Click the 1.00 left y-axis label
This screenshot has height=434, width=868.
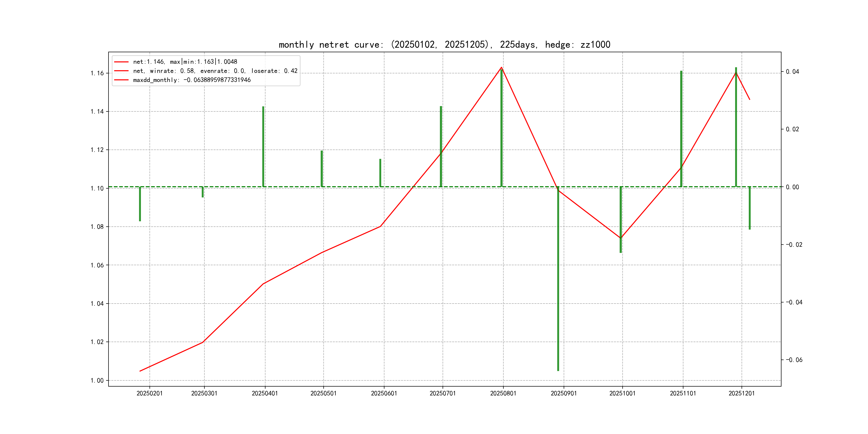97,380
